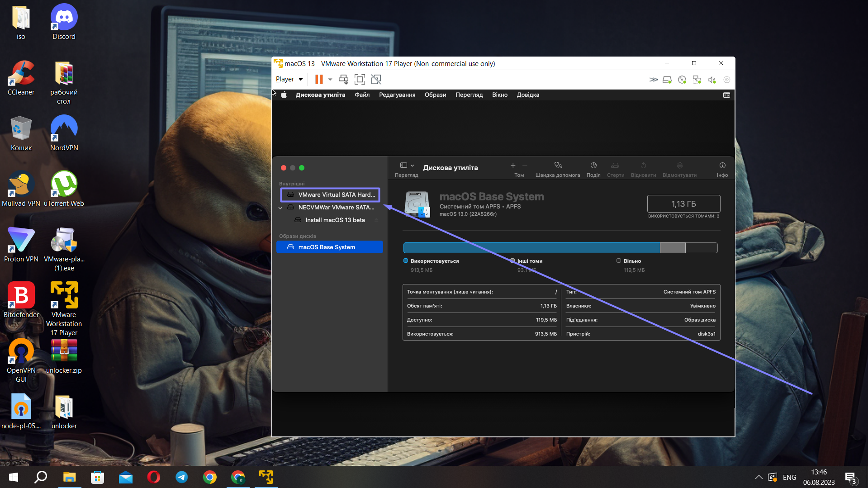The height and width of the screenshot is (488, 868).
Task: Eject the Install macOS 13 beta volume
Action: 376,220
